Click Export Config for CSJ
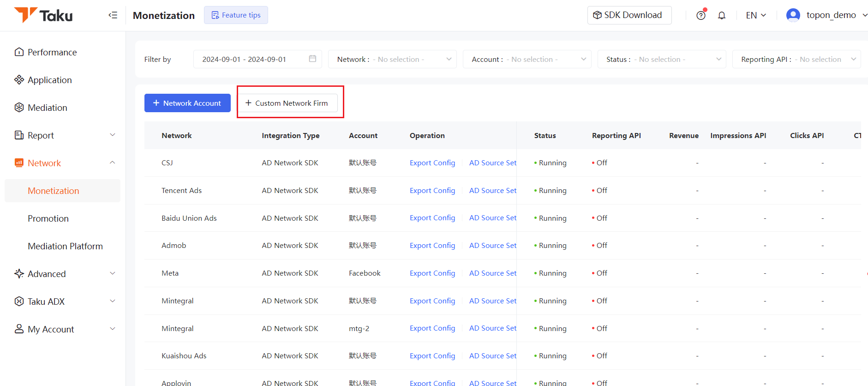Image resolution: width=868 pixels, height=386 pixels. coord(432,163)
